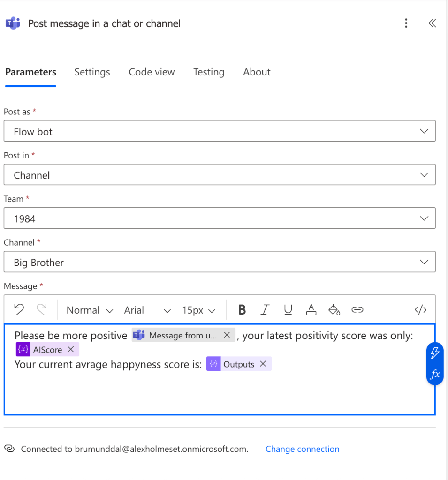Open the Team dropdown showing 1984
This screenshot has height=480, width=448.
coord(219,219)
